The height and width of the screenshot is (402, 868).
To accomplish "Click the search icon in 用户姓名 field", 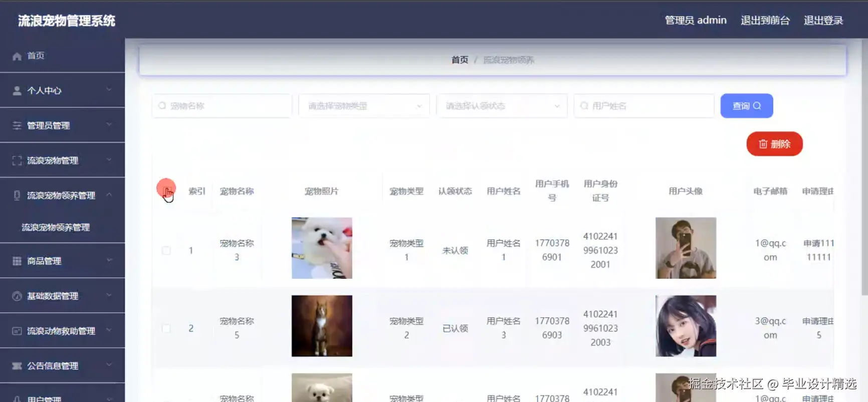I will 584,106.
